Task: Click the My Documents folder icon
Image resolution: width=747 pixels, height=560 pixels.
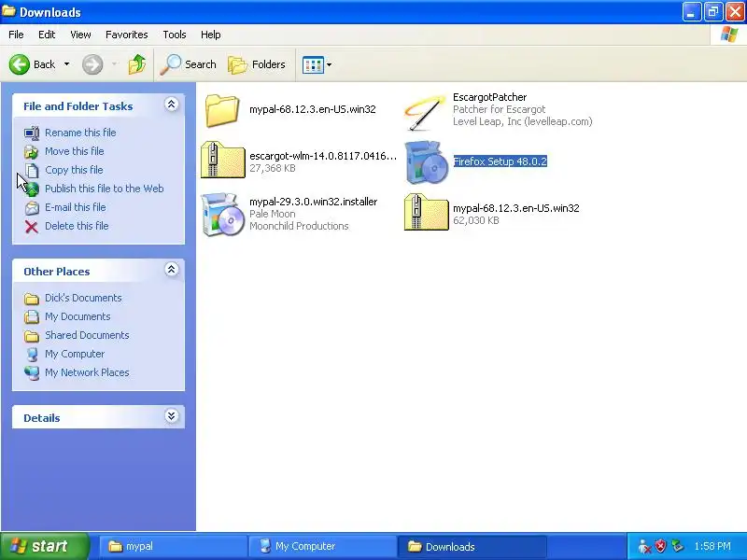Action: click(x=32, y=316)
